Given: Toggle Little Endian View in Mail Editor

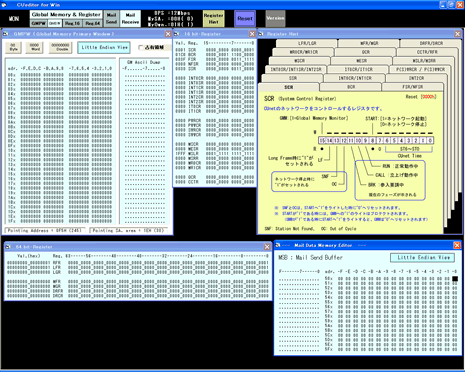Looking at the screenshot, I should click(423, 258).
